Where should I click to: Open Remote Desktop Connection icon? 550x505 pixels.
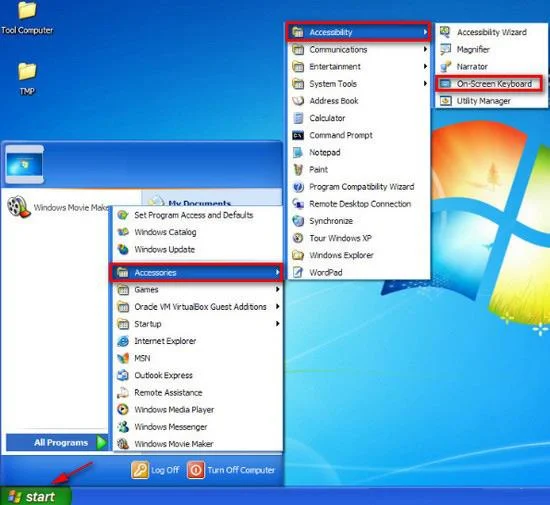[298, 204]
